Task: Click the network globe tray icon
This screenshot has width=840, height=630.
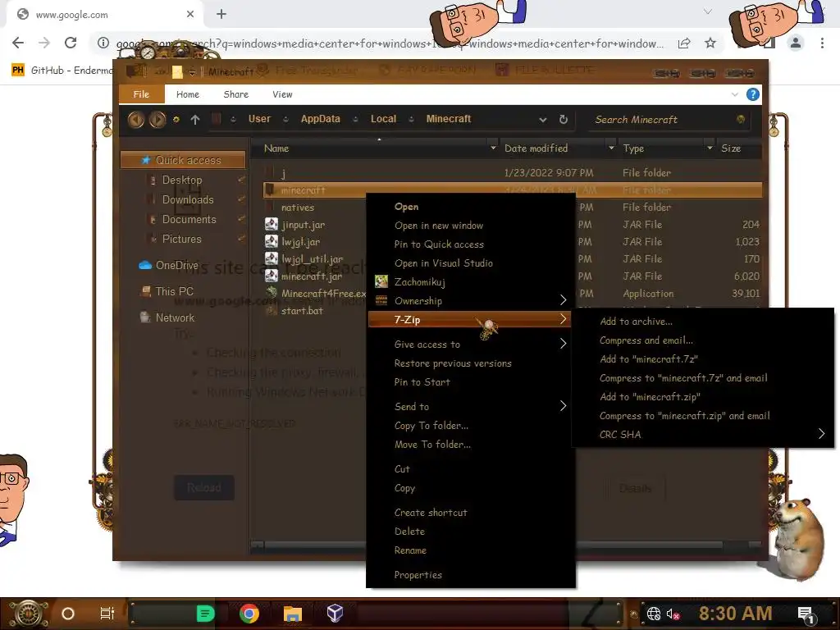Action: point(654,614)
